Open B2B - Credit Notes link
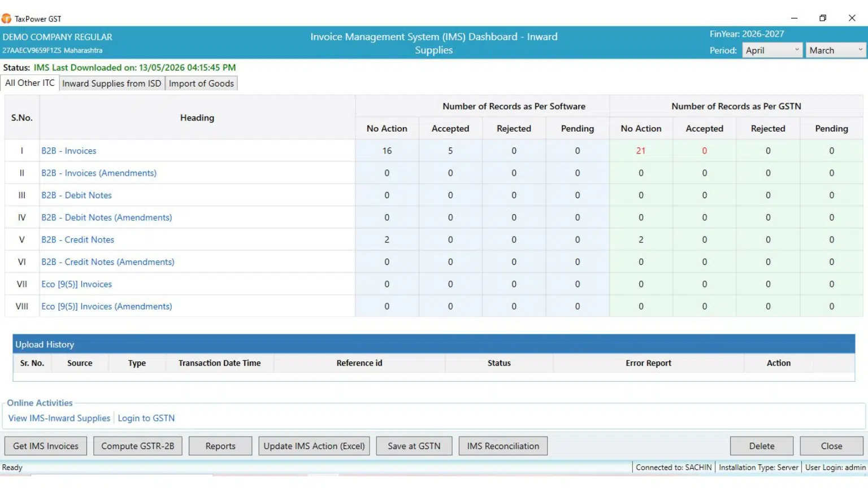The image size is (868, 488). 77,239
